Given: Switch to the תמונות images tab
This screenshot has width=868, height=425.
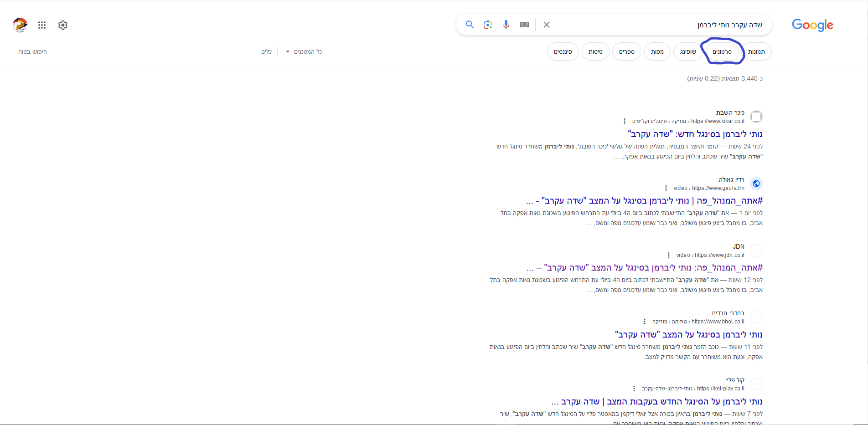Looking at the screenshot, I should pos(757,51).
